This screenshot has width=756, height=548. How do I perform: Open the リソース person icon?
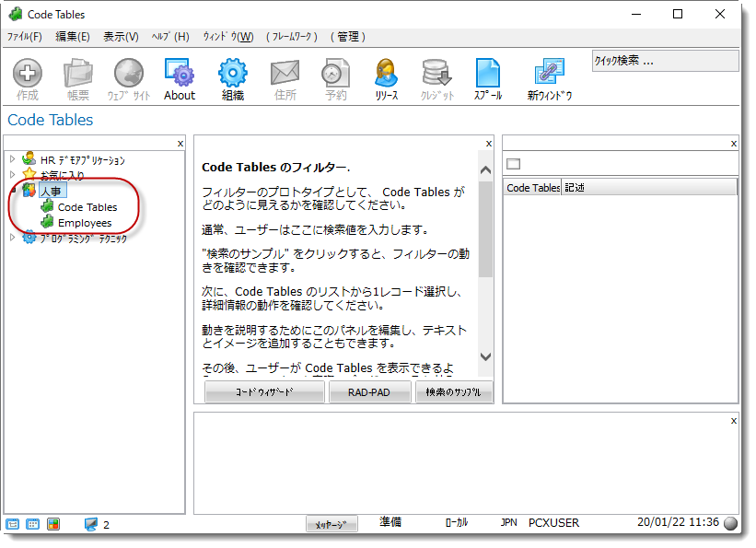click(386, 73)
